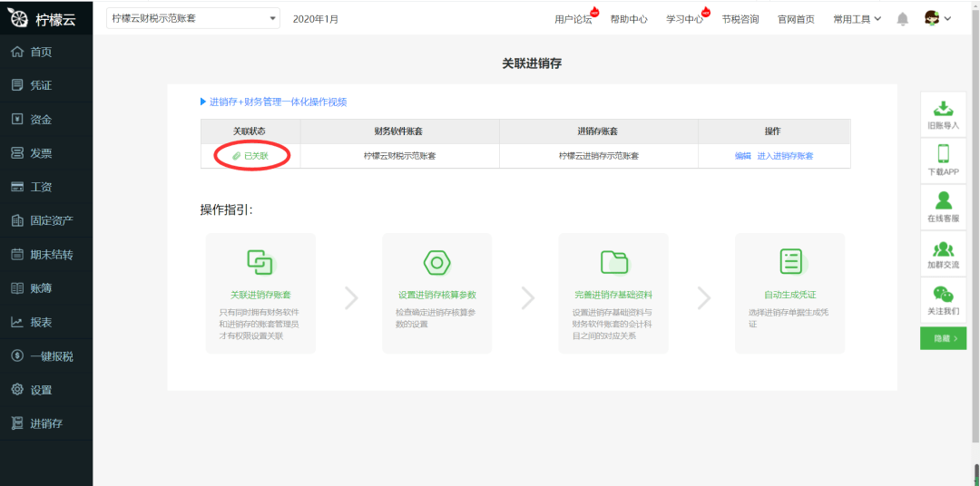This screenshot has height=486, width=980.
Task: Open the 用户论坛 link
Action: 573,19
